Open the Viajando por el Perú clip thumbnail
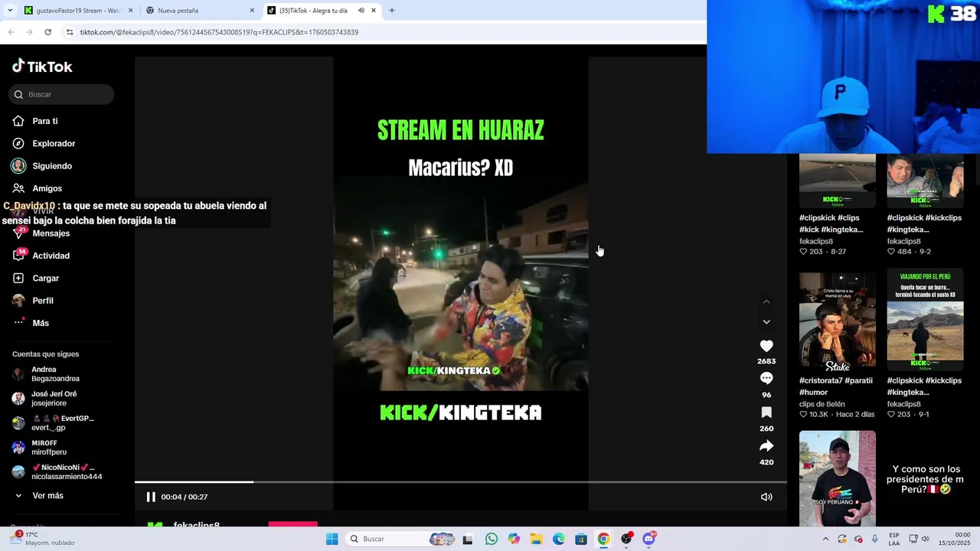 point(925,321)
